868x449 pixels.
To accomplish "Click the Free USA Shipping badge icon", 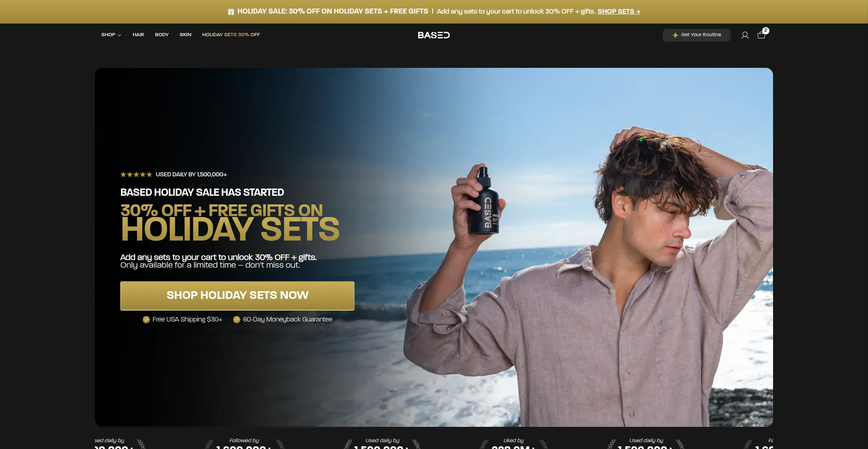I will click(x=146, y=320).
